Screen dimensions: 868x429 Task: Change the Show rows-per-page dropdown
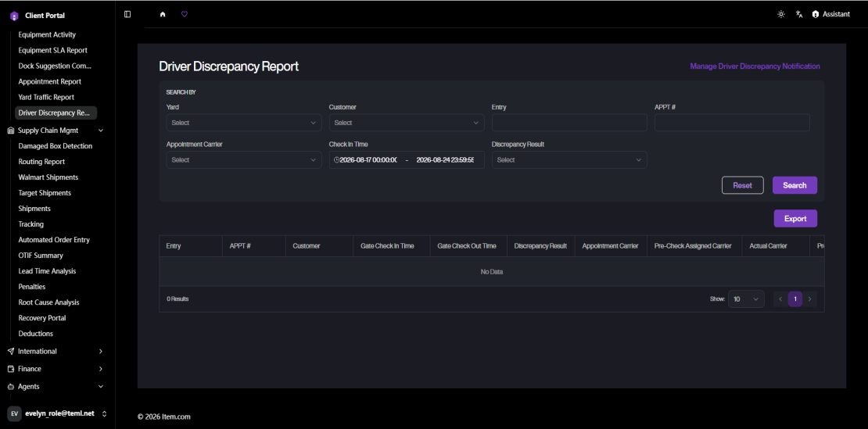[x=746, y=299]
